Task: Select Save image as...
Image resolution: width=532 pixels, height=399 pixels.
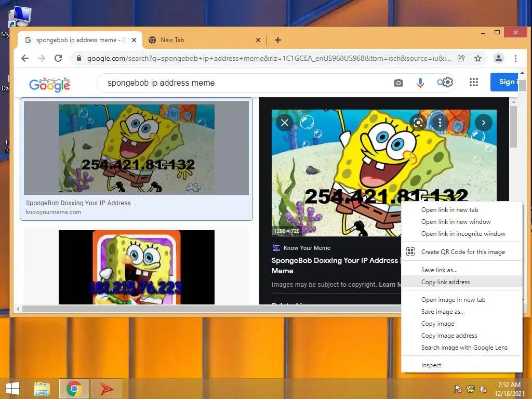Action: point(461,312)
